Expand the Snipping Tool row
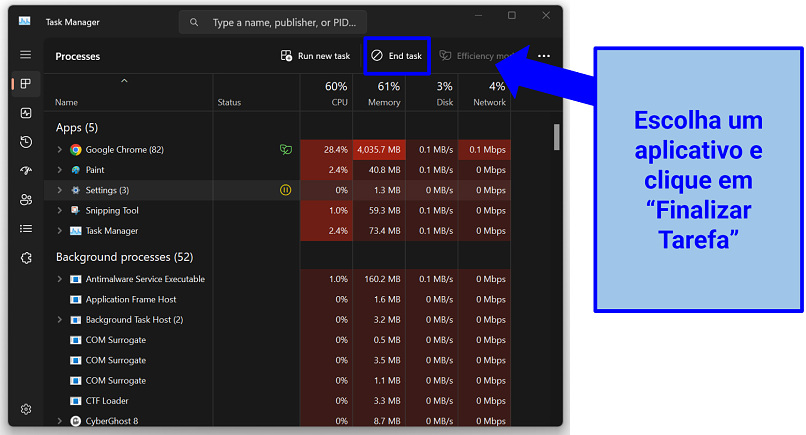 (x=60, y=210)
